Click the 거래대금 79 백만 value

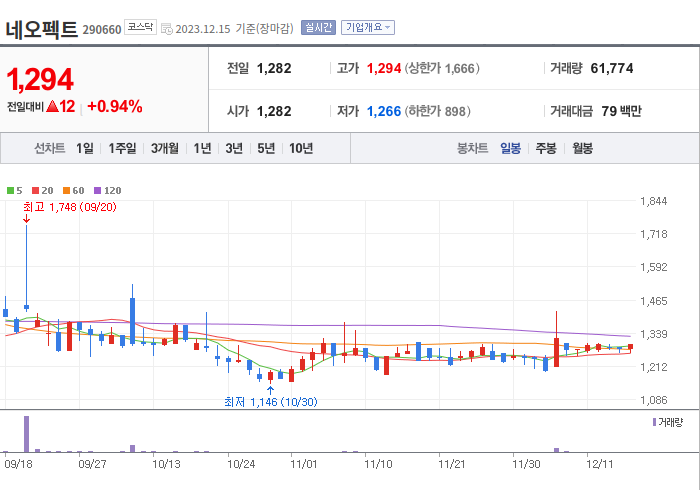pyautogui.click(x=621, y=111)
